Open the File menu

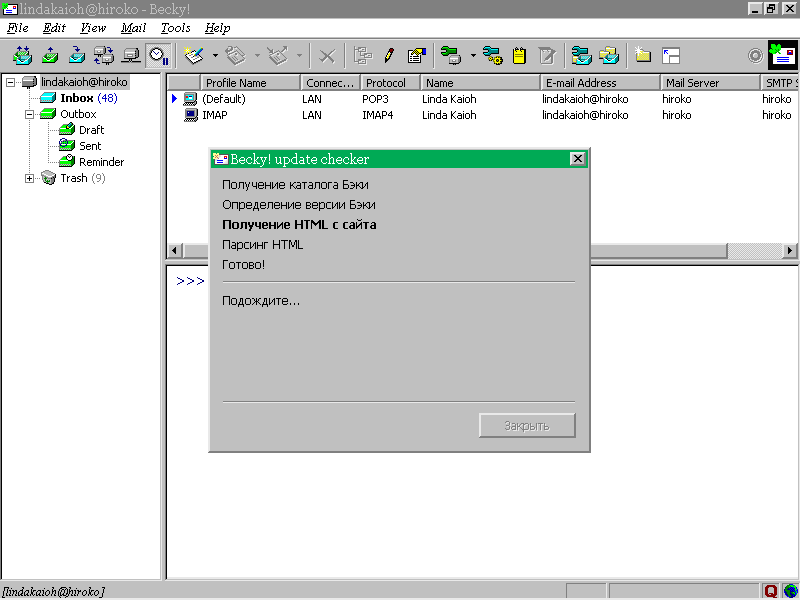click(18, 28)
